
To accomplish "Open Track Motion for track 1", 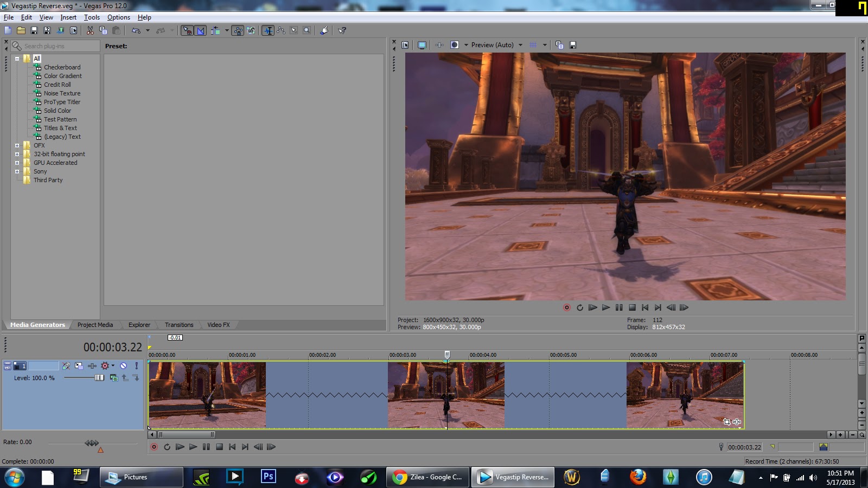I will click(x=79, y=366).
